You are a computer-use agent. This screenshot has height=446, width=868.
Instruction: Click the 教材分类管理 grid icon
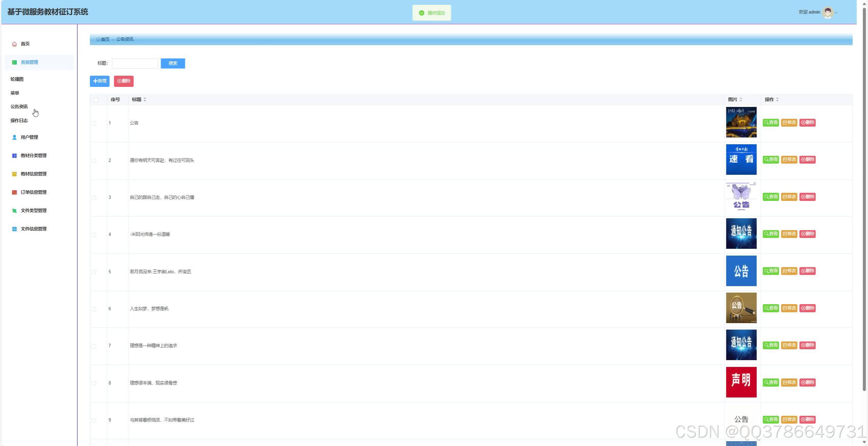click(14, 156)
